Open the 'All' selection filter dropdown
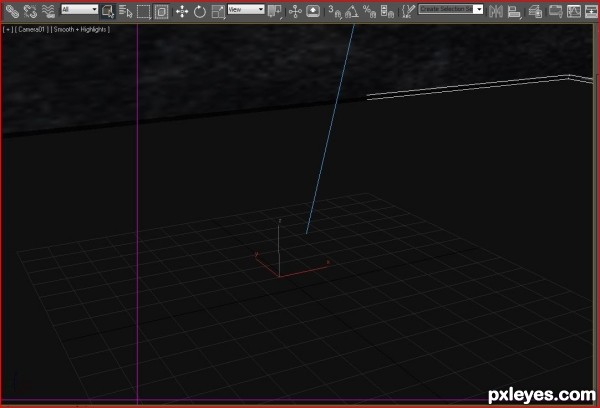Viewport: 600px width, 408px height. 80,10
